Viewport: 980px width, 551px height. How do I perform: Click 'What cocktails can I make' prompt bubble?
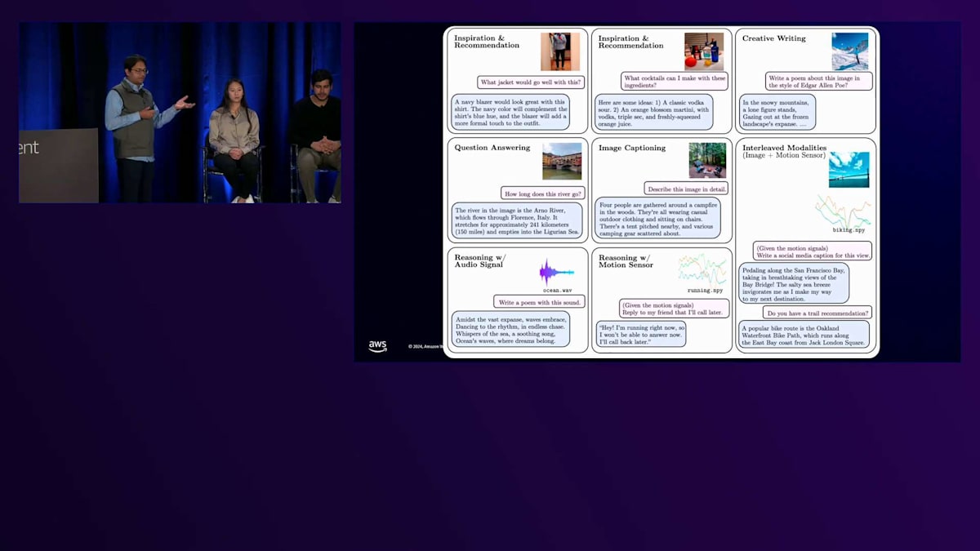[675, 82]
